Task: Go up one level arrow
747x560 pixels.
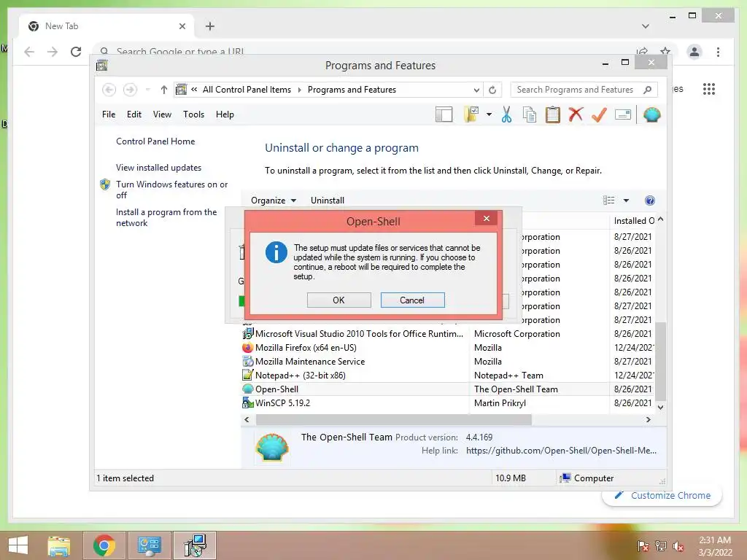Action: click(x=164, y=90)
